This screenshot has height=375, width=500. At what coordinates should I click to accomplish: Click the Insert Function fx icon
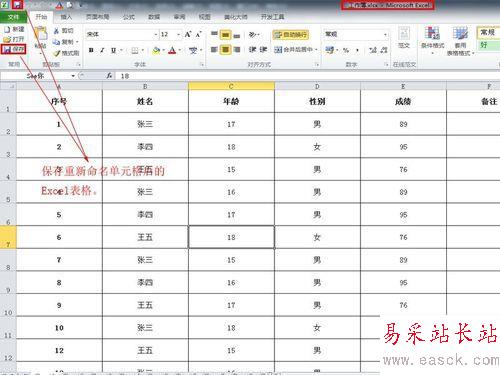(x=109, y=76)
